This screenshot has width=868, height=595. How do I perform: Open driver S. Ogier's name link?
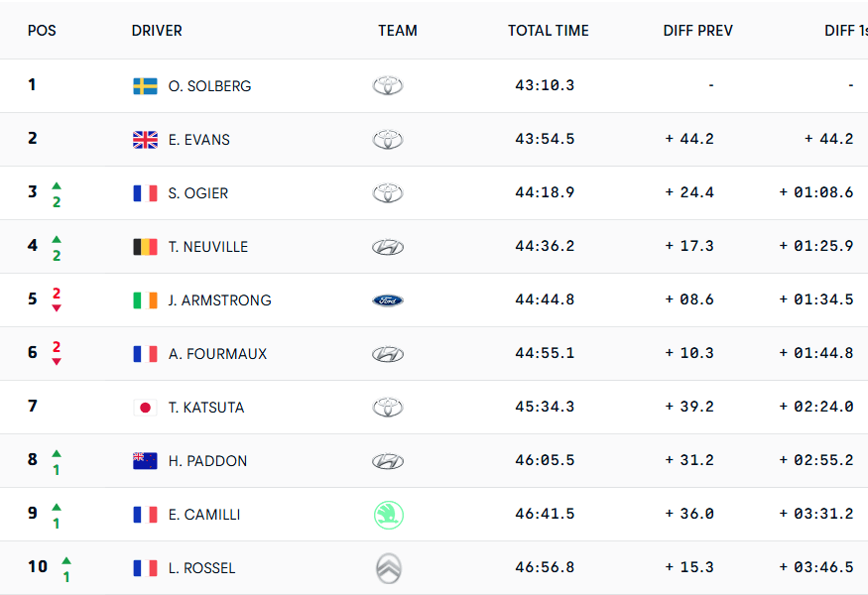click(x=198, y=193)
